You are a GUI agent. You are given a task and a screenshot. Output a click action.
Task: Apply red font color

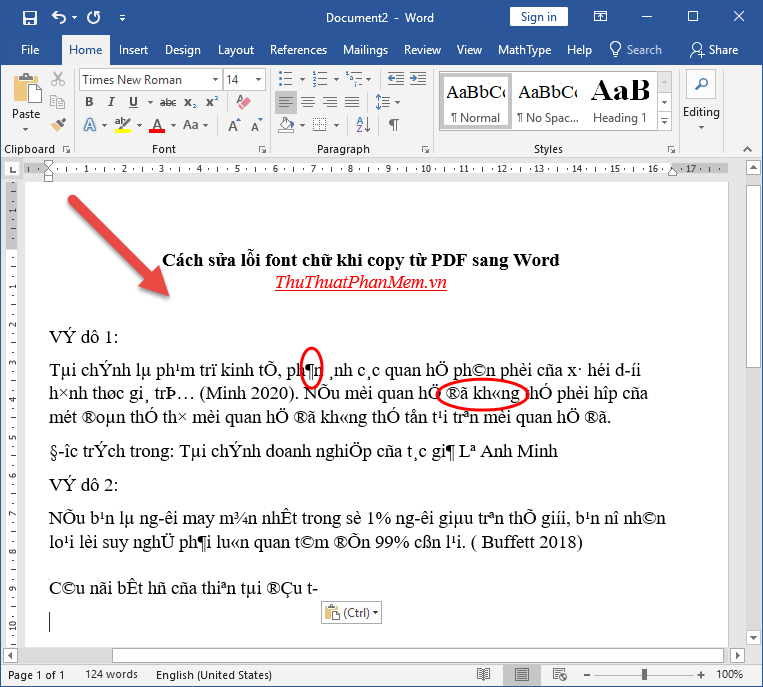coord(157,125)
